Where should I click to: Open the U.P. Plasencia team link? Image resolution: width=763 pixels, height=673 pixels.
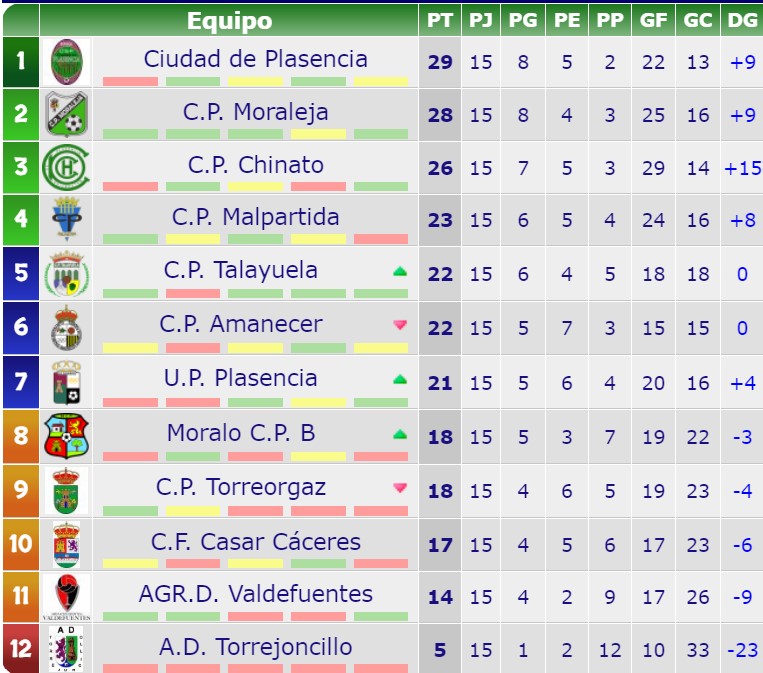[x=241, y=378]
